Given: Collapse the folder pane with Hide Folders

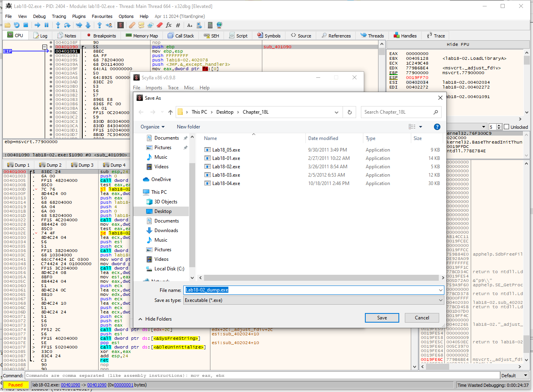Looking at the screenshot, I should (155, 319).
